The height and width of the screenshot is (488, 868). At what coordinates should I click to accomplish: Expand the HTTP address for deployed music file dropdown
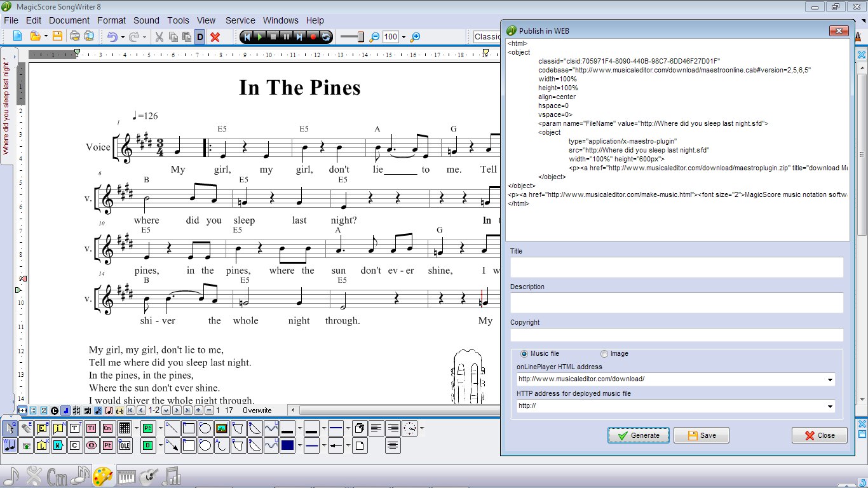pyautogui.click(x=829, y=406)
